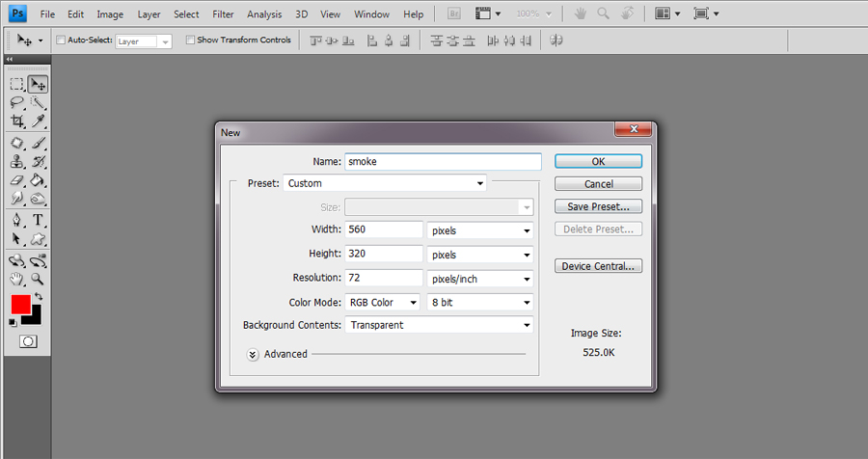Image resolution: width=868 pixels, height=459 pixels.
Task: Select the 3D Rotate tool
Action: [x=17, y=260]
